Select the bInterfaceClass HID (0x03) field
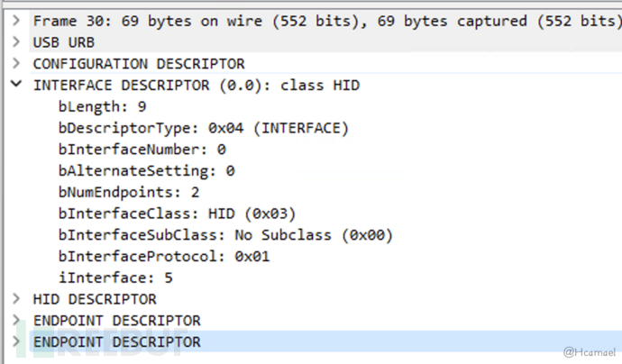This screenshot has width=622, height=364. click(177, 214)
